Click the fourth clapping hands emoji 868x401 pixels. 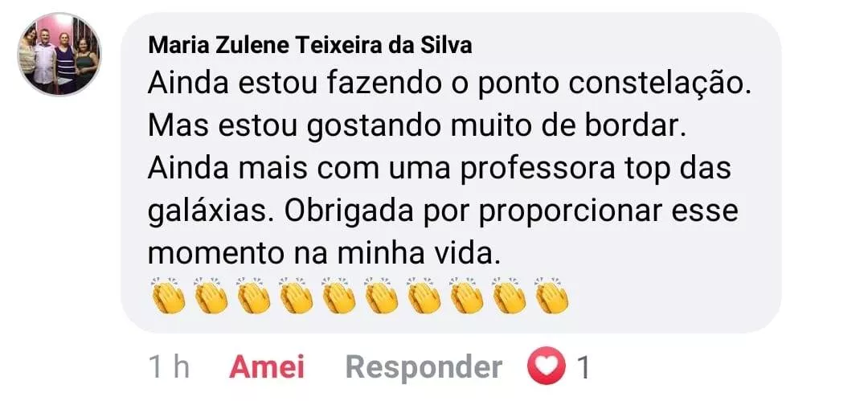pos(296,295)
